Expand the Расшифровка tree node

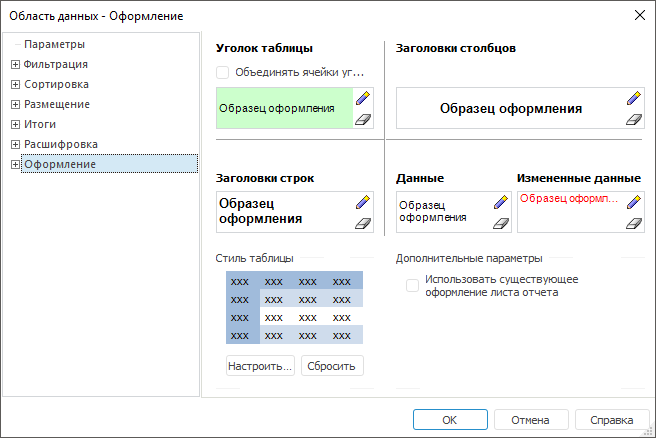click(15, 144)
